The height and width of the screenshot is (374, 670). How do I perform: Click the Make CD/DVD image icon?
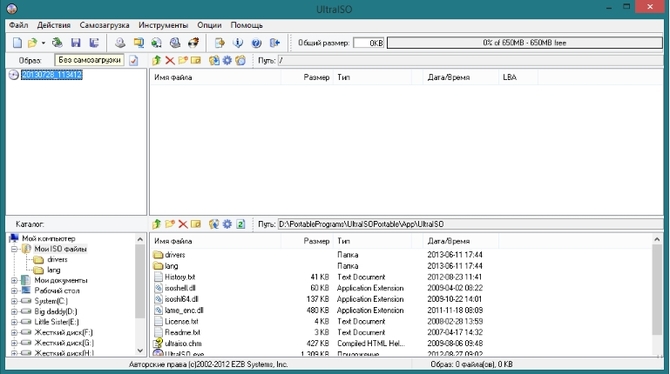[x=120, y=43]
